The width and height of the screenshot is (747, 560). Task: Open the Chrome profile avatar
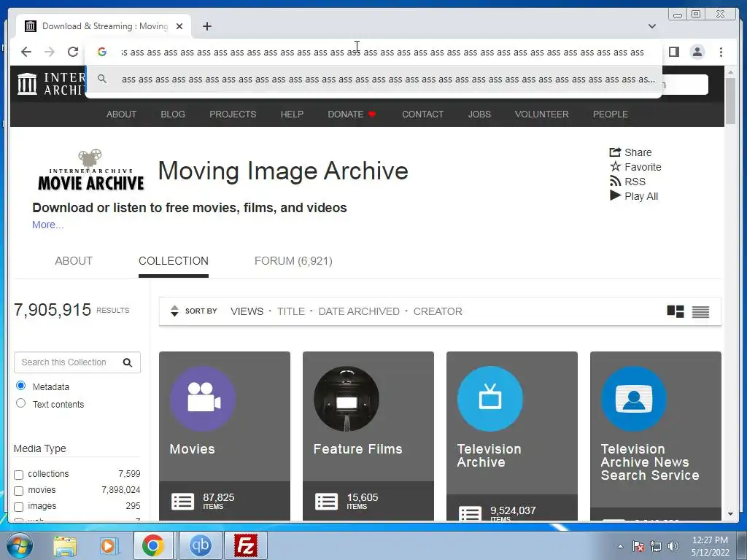(697, 52)
